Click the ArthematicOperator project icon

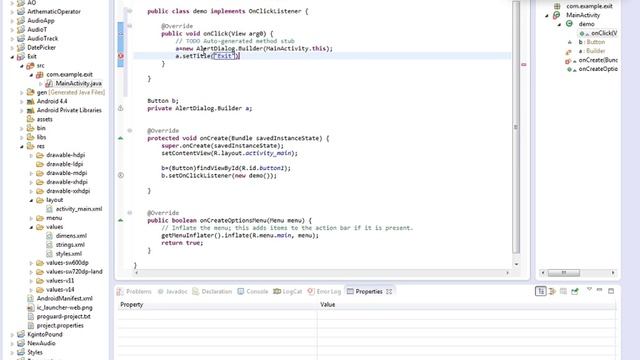pos(21,11)
